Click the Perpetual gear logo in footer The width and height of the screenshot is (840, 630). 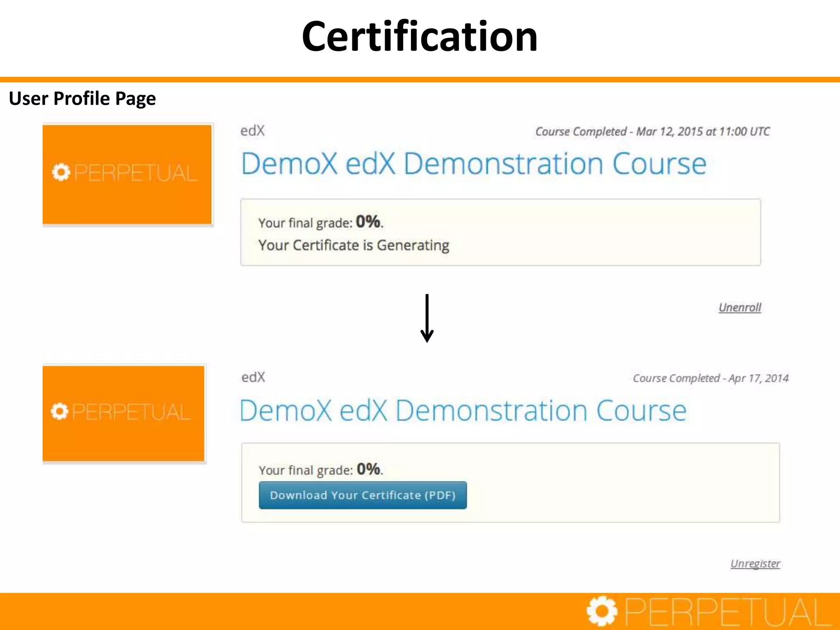(602, 612)
